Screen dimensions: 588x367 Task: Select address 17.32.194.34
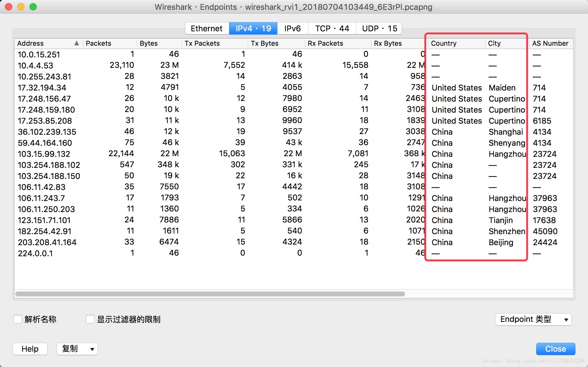(x=42, y=87)
